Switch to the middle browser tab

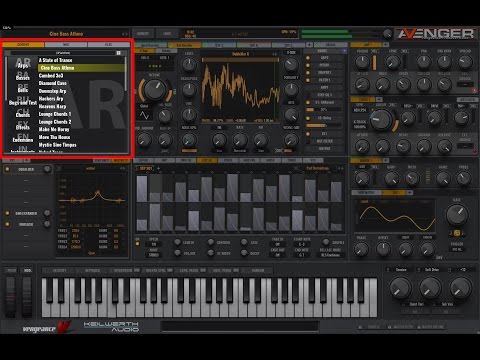(x=66, y=44)
